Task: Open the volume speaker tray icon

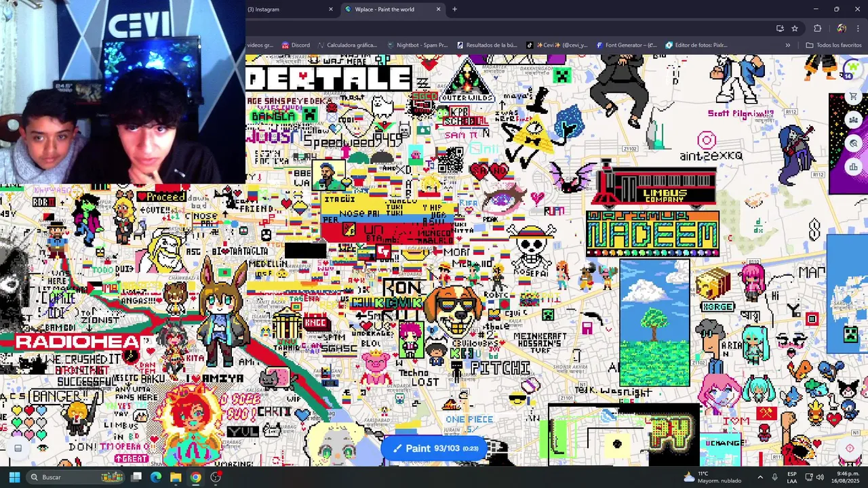Action: point(821,477)
